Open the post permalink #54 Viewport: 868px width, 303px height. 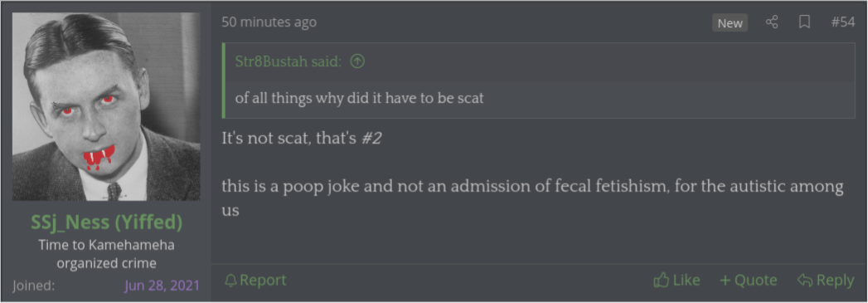coord(843,22)
